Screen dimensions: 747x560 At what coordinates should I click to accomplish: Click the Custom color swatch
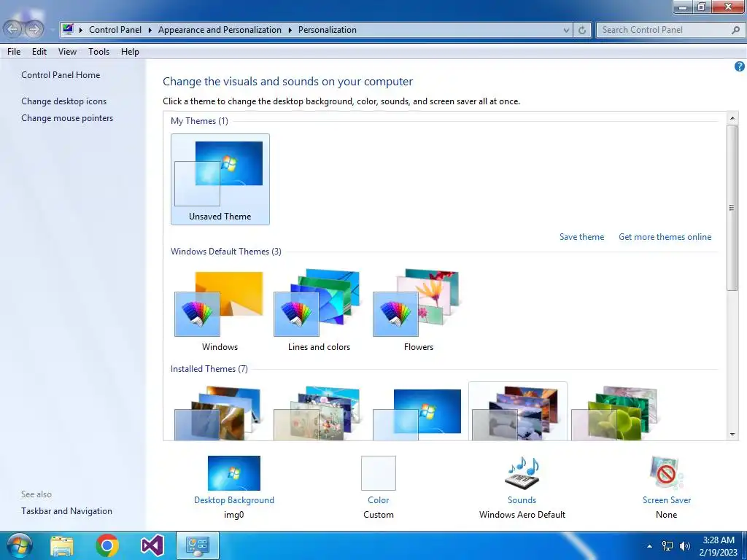pos(379,472)
